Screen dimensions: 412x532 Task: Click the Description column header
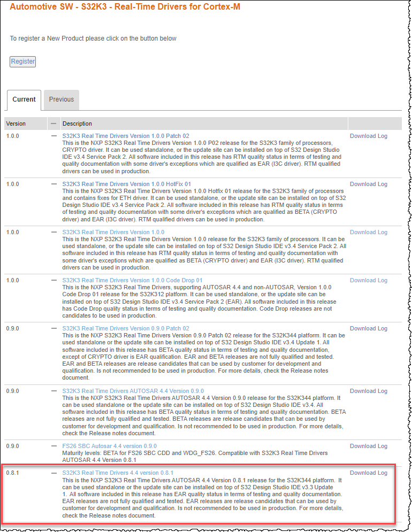tap(204, 124)
